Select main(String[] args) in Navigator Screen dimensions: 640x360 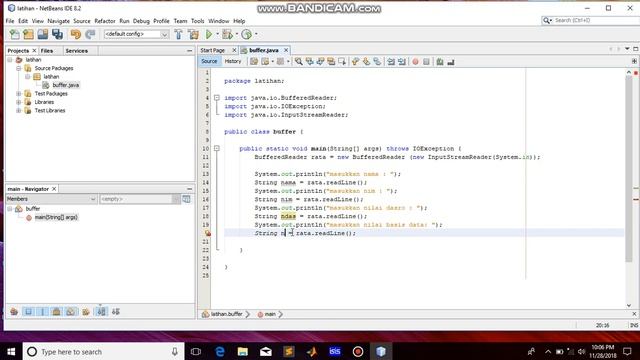click(56, 218)
